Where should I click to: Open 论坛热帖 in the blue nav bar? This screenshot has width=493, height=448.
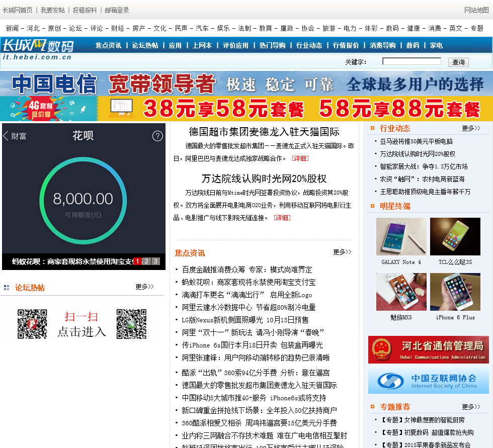pyautogui.click(x=145, y=45)
